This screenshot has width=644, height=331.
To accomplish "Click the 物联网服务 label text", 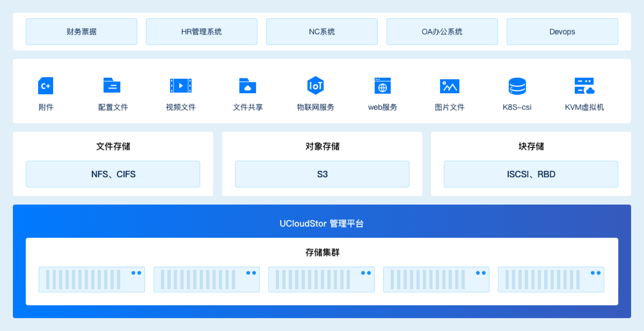I will pos(315,107).
